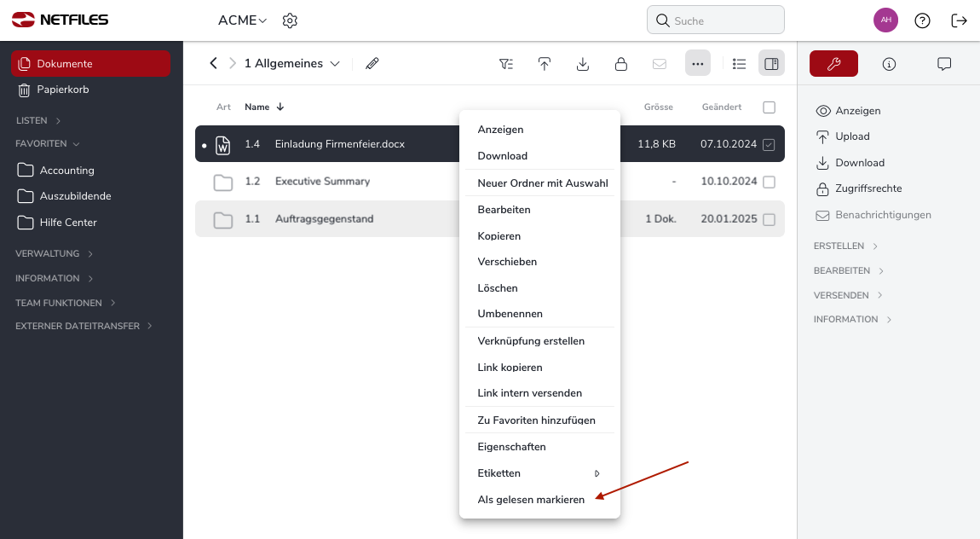Viewport: 980px width, 539px height.
Task: Toggle the side panel view icon
Action: pyautogui.click(x=771, y=63)
